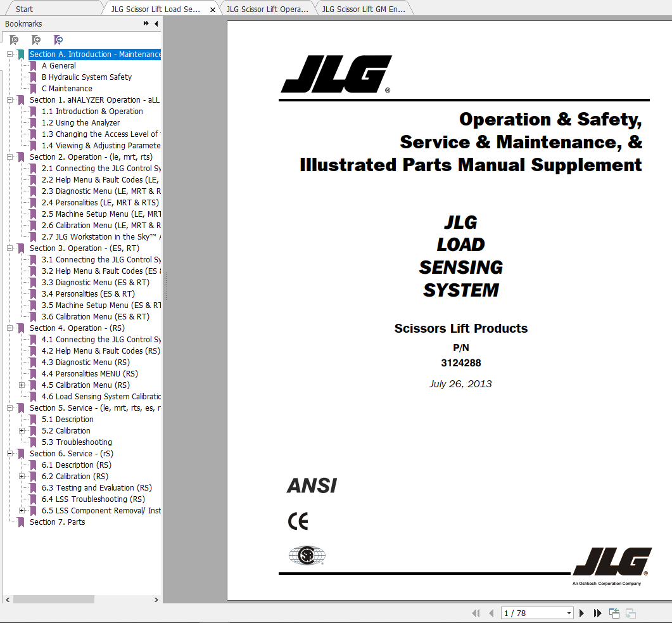Image resolution: width=672 pixels, height=623 pixels.
Task: Open bookmark 4.6 Load Sensing System Calibration
Action: pyautogui.click(x=101, y=397)
